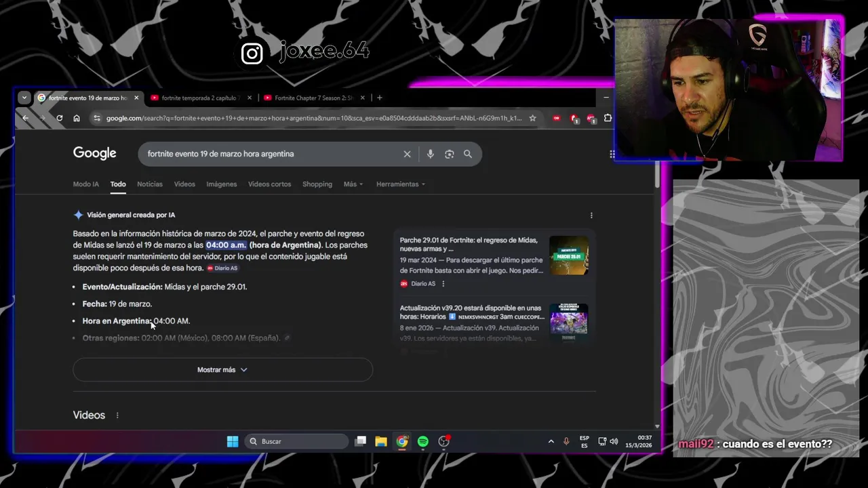
Task: Open the Imágenes results tab
Action: (x=222, y=184)
